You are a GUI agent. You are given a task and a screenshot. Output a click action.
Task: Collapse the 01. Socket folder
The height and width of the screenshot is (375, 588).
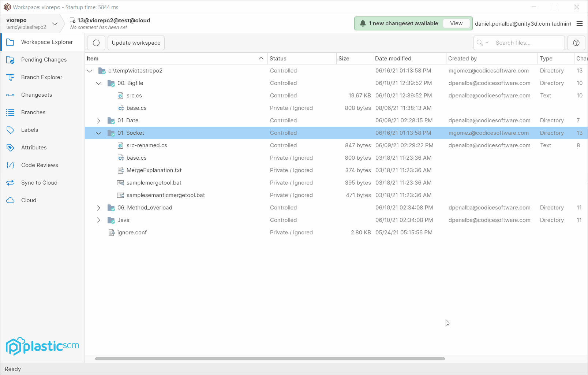point(98,133)
